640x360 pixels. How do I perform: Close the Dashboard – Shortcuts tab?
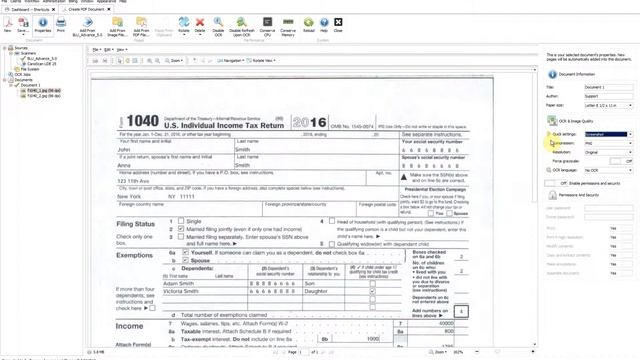pos(53,9)
